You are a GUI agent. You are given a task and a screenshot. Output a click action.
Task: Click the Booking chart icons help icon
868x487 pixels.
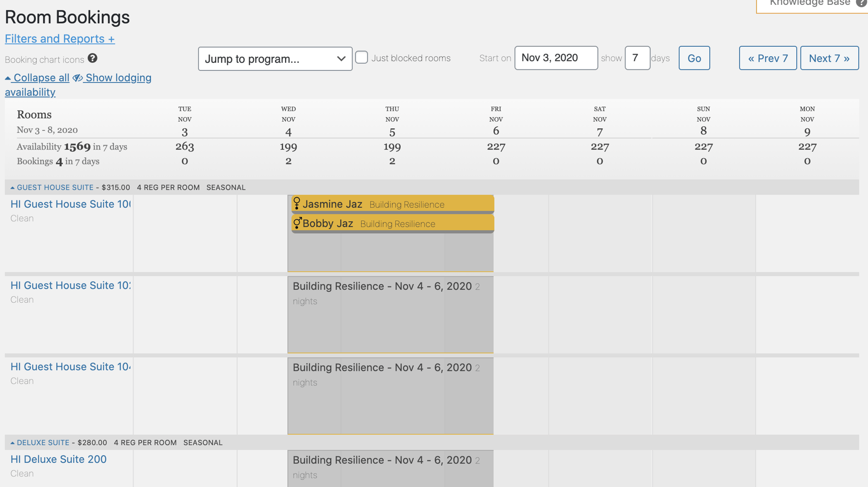click(x=93, y=58)
